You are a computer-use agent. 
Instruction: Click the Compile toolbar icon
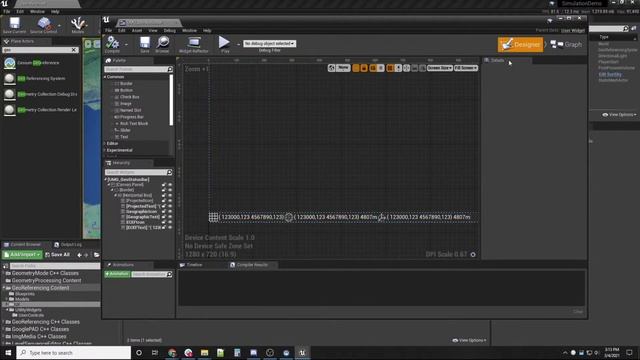pyautogui.click(x=112, y=44)
